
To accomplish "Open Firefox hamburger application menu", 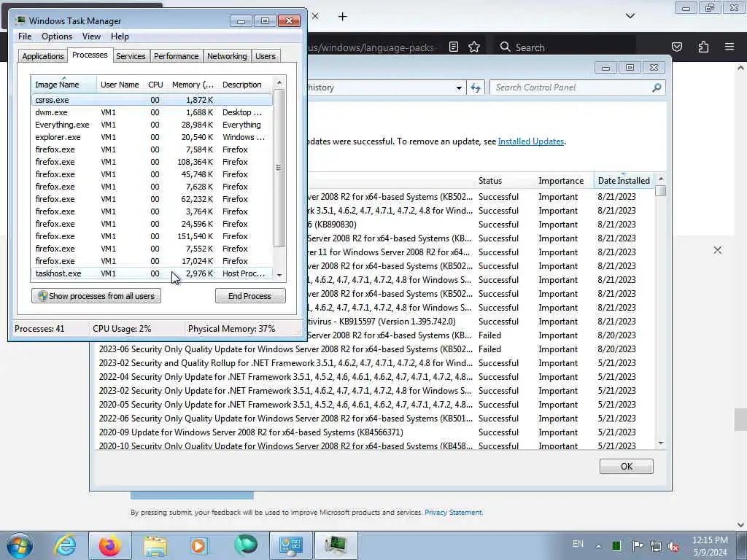I will 729,47.
